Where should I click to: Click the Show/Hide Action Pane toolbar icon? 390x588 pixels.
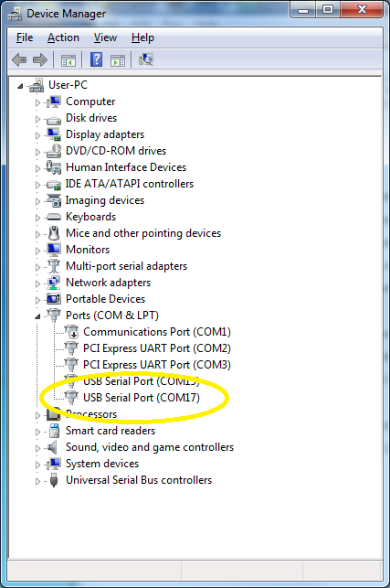(118, 60)
